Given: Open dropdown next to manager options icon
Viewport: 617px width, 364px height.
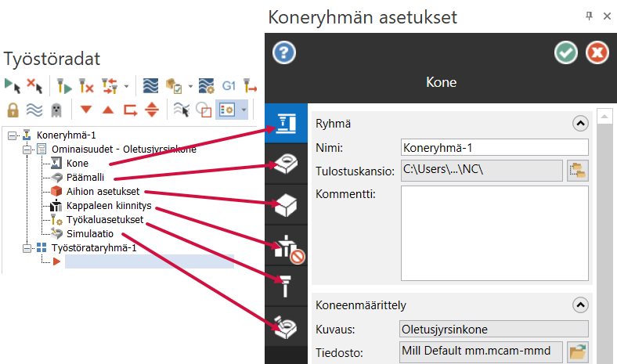Looking at the screenshot, I should 244,110.
